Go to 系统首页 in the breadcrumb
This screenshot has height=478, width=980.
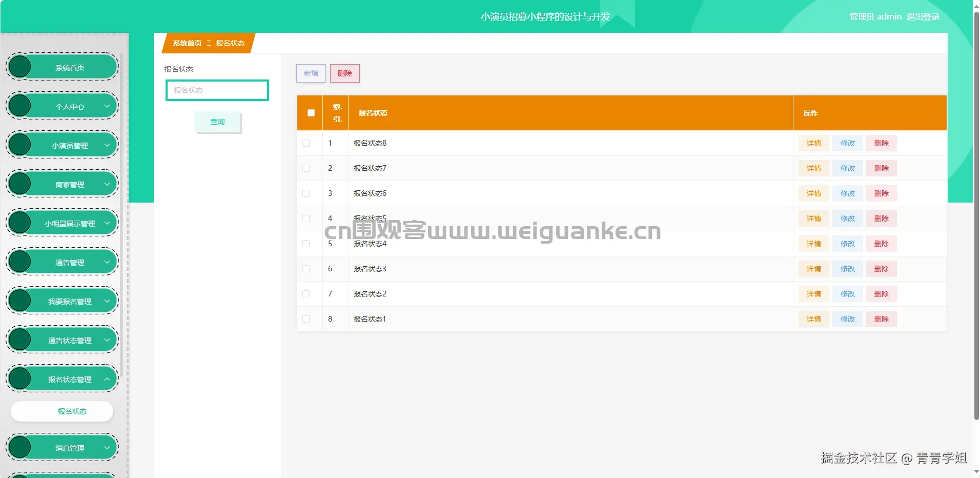click(x=187, y=43)
